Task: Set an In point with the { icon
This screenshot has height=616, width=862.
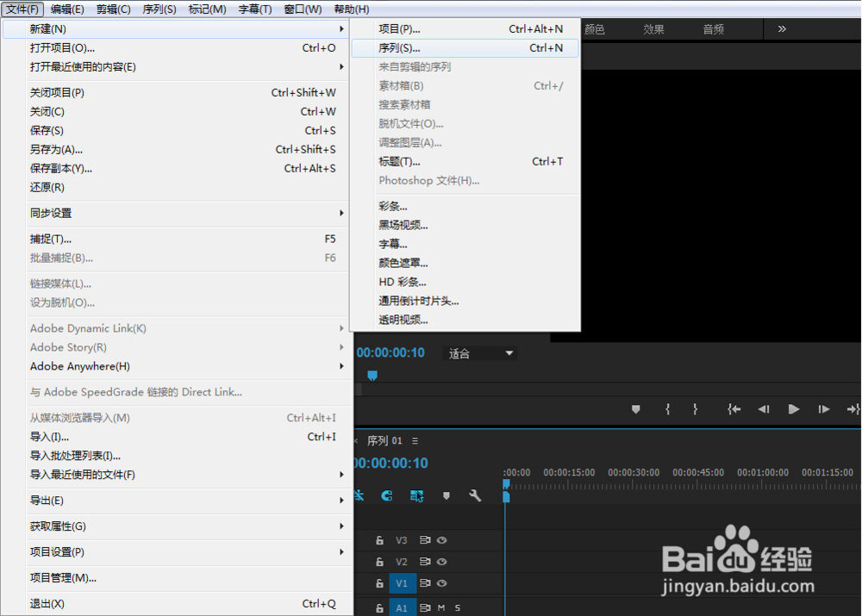Action: coord(667,410)
